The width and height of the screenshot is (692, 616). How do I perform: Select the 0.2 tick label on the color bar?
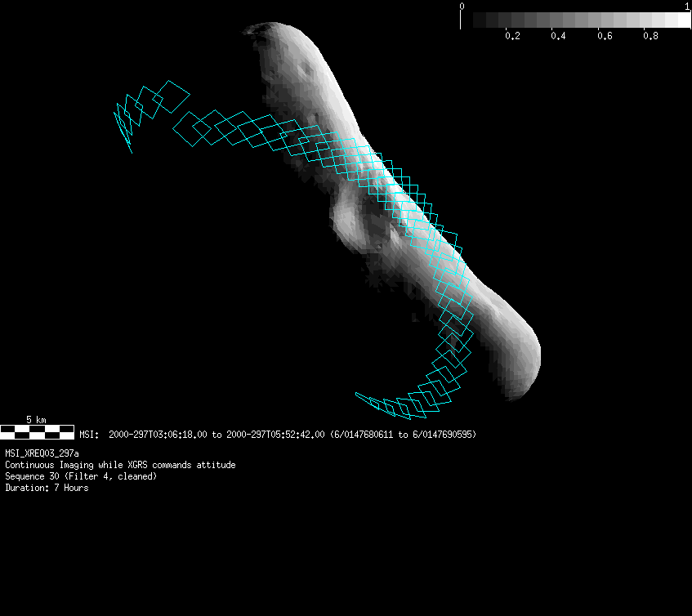[x=512, y=37]
